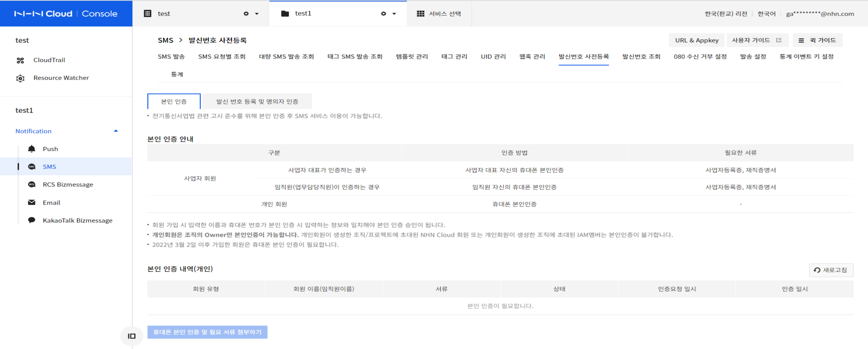868x349 pixels.
Task: Select the 발신번호 사전등록 tab
Action: coord(584,56)
